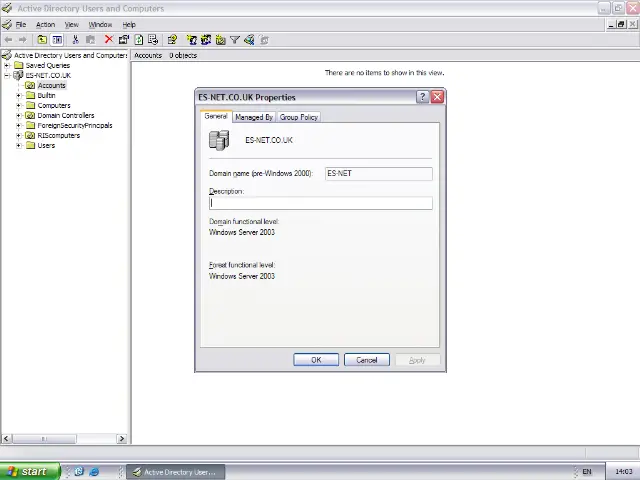Click the Find objects toolbar icon
Screen dimensions: 640x480
249,40
